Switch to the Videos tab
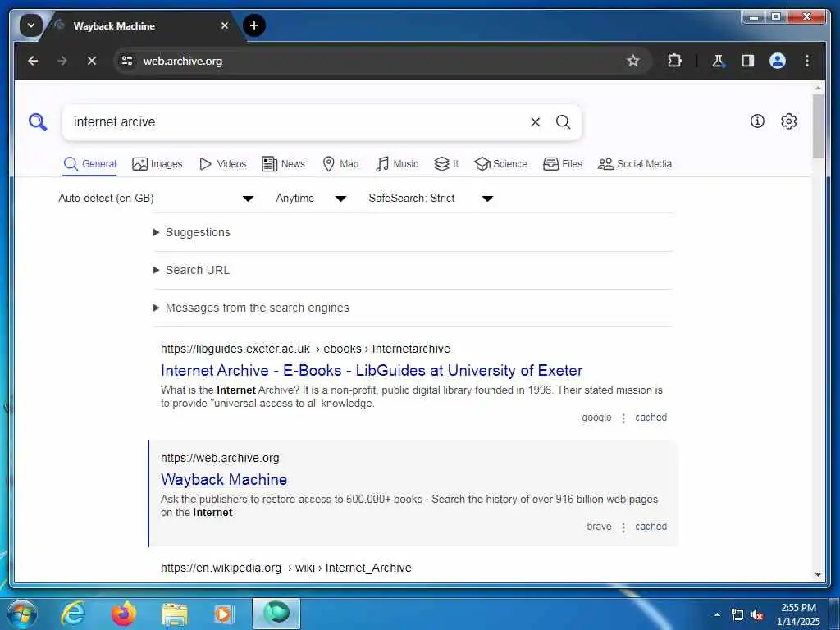This screenshot has width=840, height=630. pyautogui.click(x=222, y=164)
